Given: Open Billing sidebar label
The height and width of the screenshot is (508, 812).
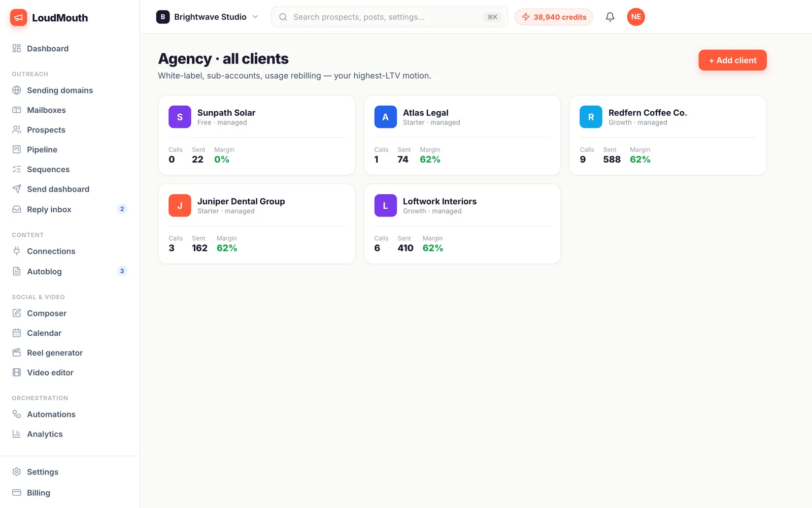Looking at the screenshot, I should pyautogui.click(x=39, y=493).
